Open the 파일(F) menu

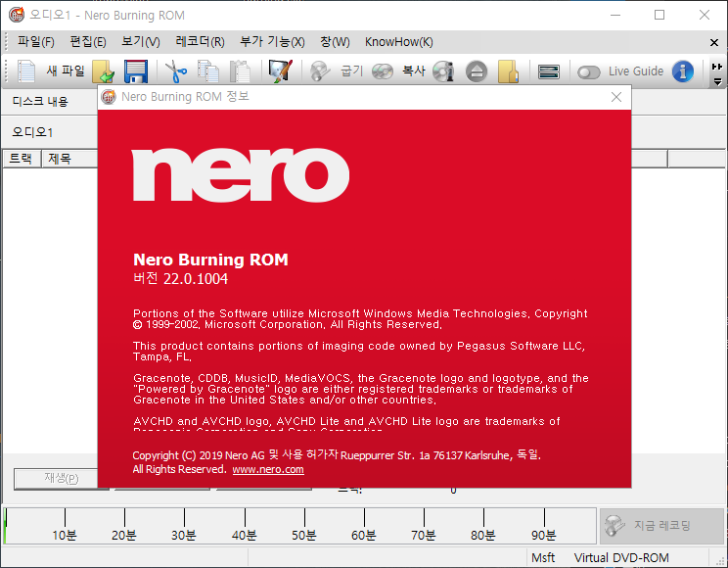pos(36,42)
